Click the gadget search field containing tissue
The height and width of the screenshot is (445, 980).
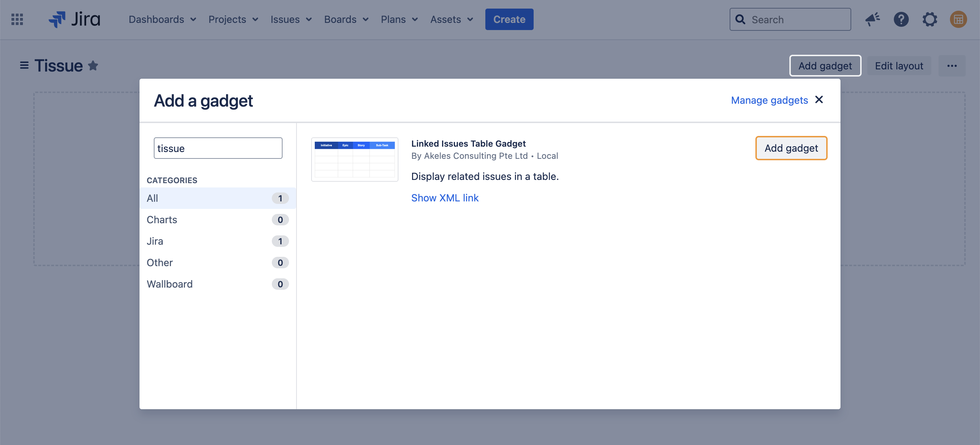pos(218,148)
